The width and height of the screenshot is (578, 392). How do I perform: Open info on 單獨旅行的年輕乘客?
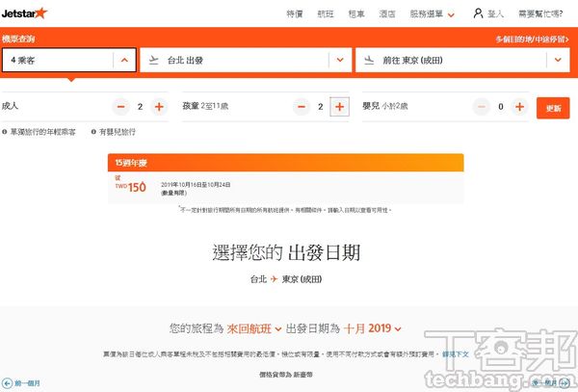(39, 132)
